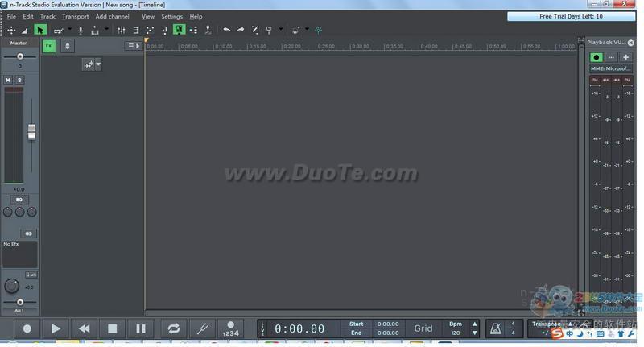Stop playback with the stop button
Viewport: 644px width, 347px height.
(x=112, y=328)
